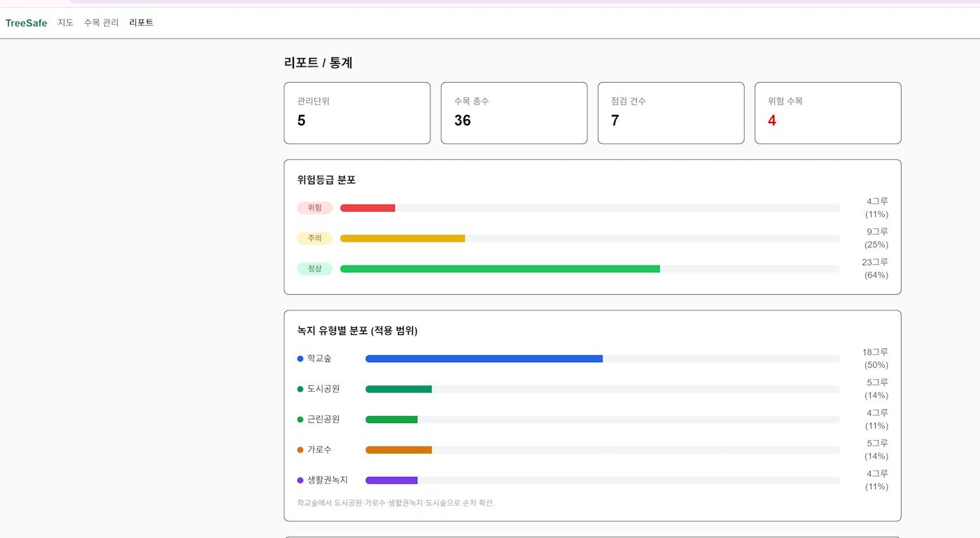
Task: Click the TreeSafe logo link
Action: click(x=27, y=23)
